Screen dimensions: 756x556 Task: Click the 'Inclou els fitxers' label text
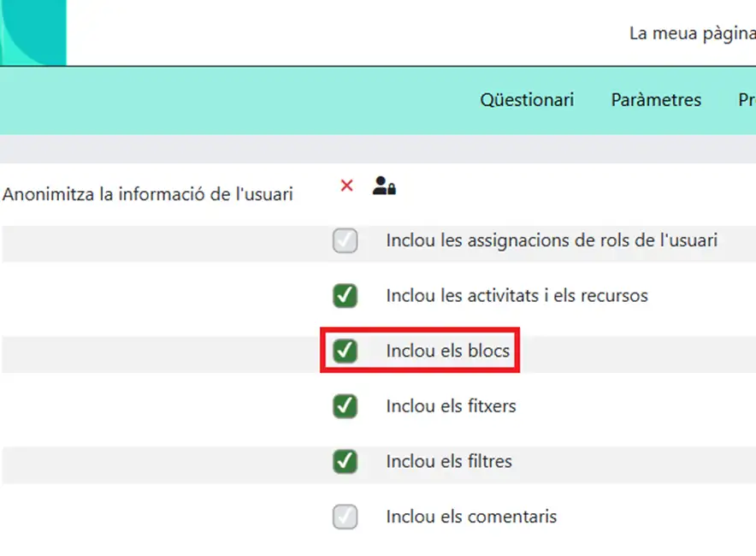pyautogui.click(x=451, y=406)
